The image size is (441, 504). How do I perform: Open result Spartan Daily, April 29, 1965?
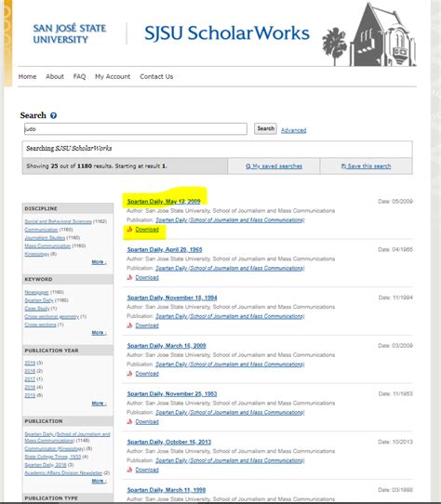[x=165, y=249]
